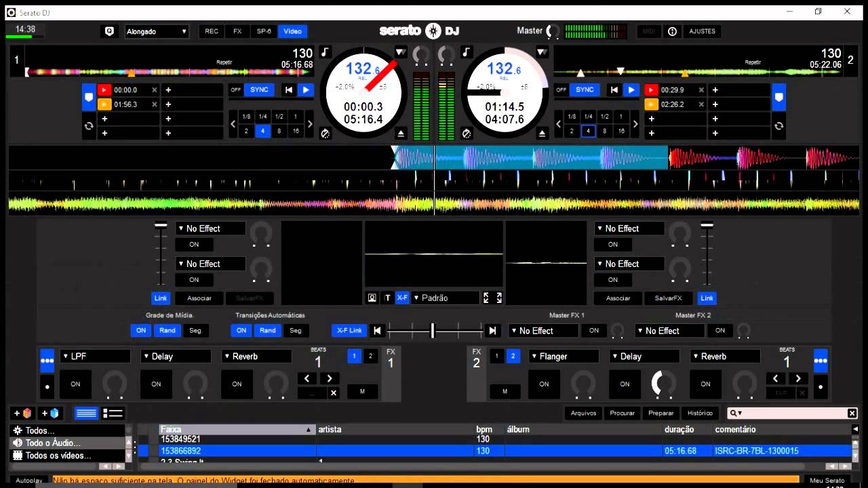Viewport: 868px width, 488px height.
Task: Open the FX panel tab
Action: (237, 31)
